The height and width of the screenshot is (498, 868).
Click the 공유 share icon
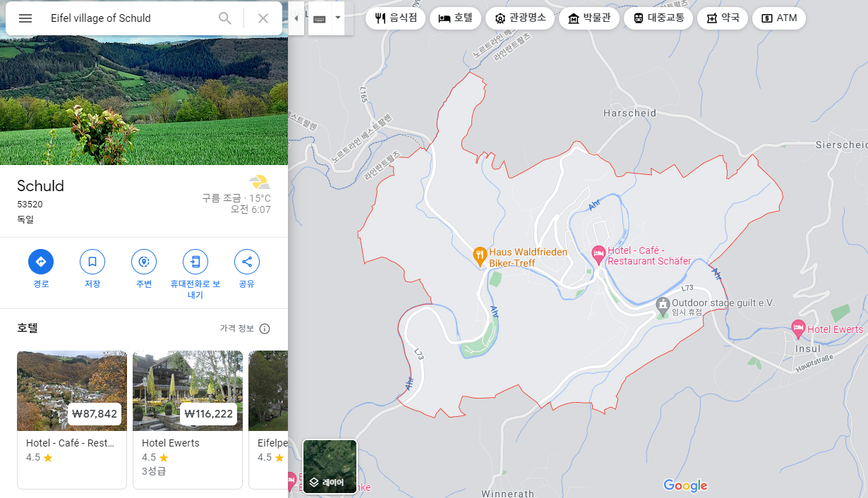pyautogui.click(x=247, y=262)
